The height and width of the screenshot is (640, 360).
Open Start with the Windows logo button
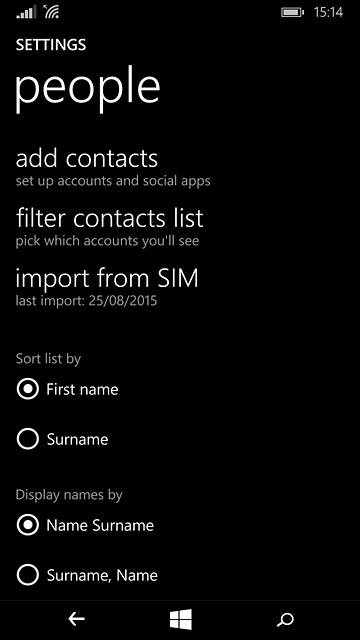(180, 619)
